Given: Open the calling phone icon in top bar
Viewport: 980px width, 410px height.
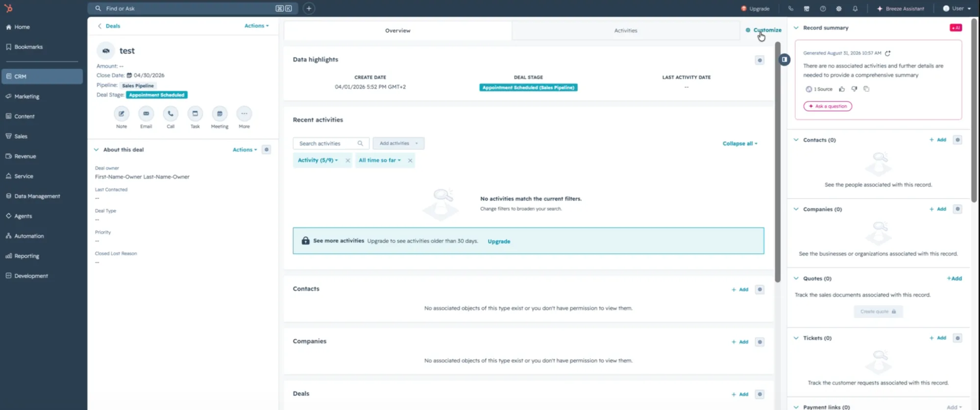Looking at the screenshot, I should pyautogui.click(x=790, y=8).
